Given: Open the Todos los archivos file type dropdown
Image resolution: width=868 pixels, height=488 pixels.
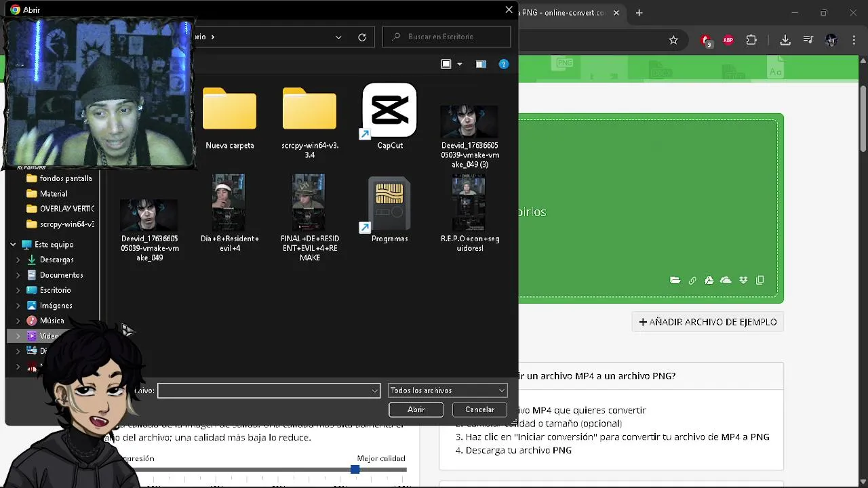Looking at the screenshot, I should 448,390.
